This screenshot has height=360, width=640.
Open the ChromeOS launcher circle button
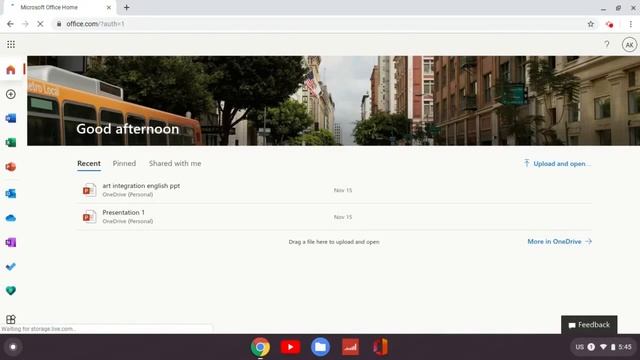[x=13, y=347]
